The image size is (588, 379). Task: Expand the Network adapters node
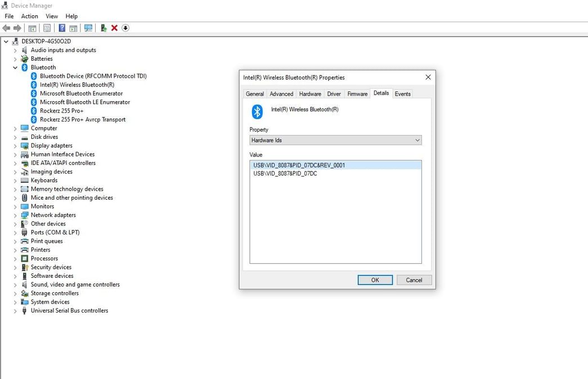(x=15, y=215)
